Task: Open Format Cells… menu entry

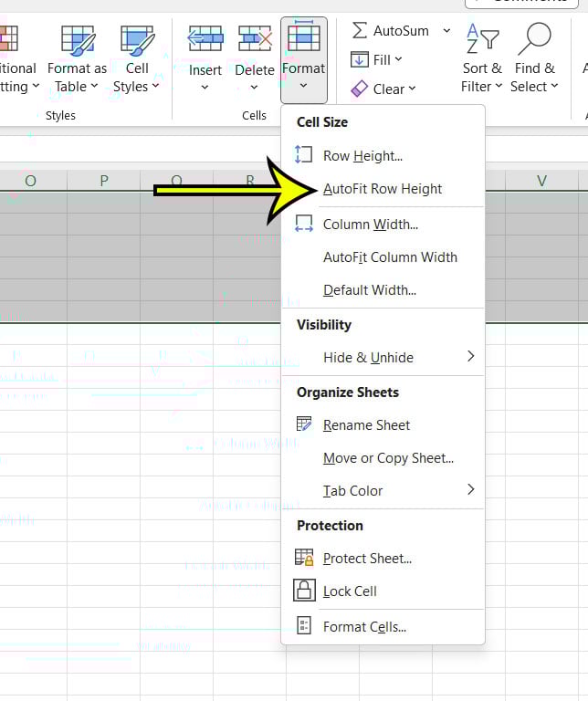Action: (x=383, y=627)
